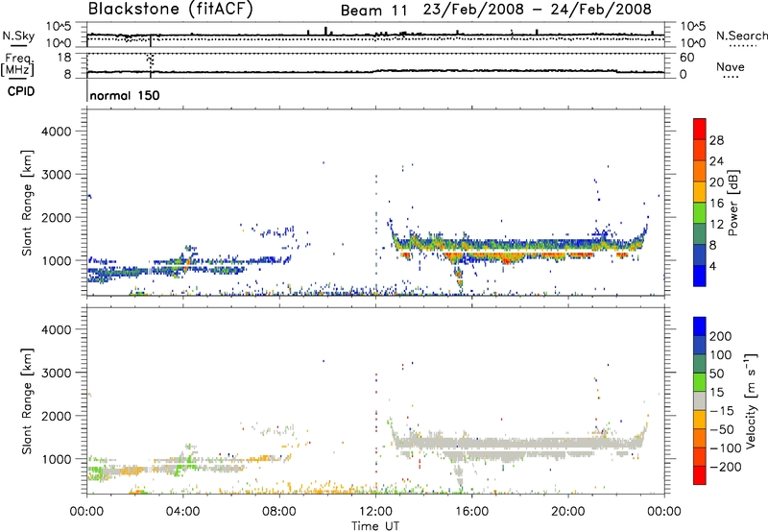Select the green segment of the power colorbar
768x532 pixels.
(700, 213)
